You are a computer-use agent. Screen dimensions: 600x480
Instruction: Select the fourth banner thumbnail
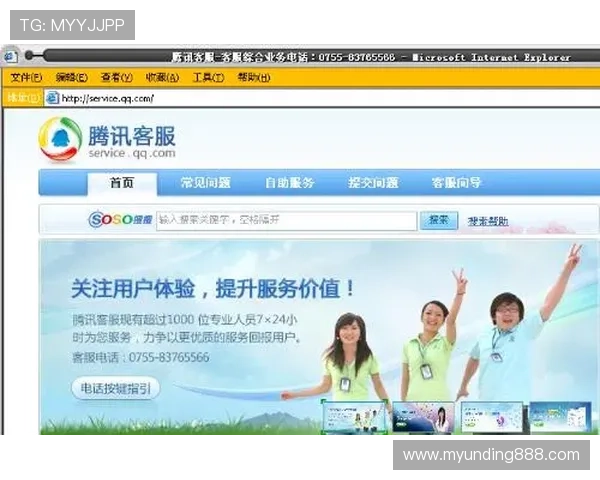(x=560, y=417)
